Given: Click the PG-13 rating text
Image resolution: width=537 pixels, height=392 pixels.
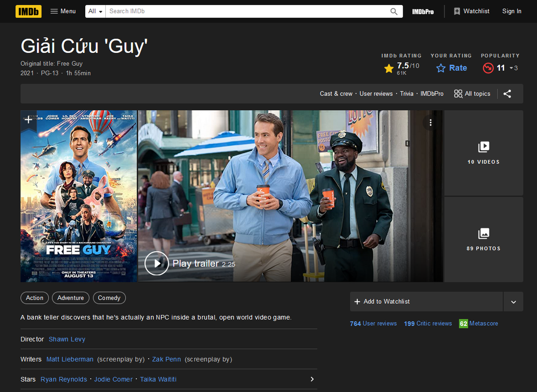Looking at the screenshot, I should [x=49, y=73].
